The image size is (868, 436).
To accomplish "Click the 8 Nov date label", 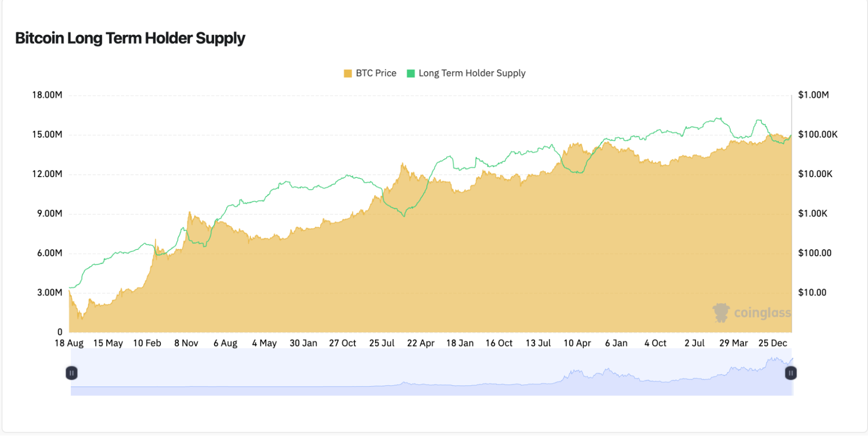I will 186,343.
